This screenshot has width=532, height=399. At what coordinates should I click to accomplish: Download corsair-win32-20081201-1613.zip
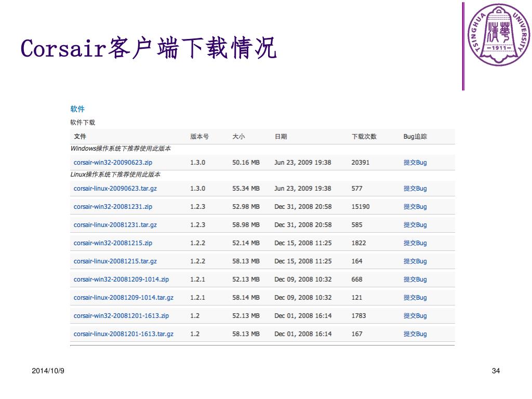coord(121,315)
